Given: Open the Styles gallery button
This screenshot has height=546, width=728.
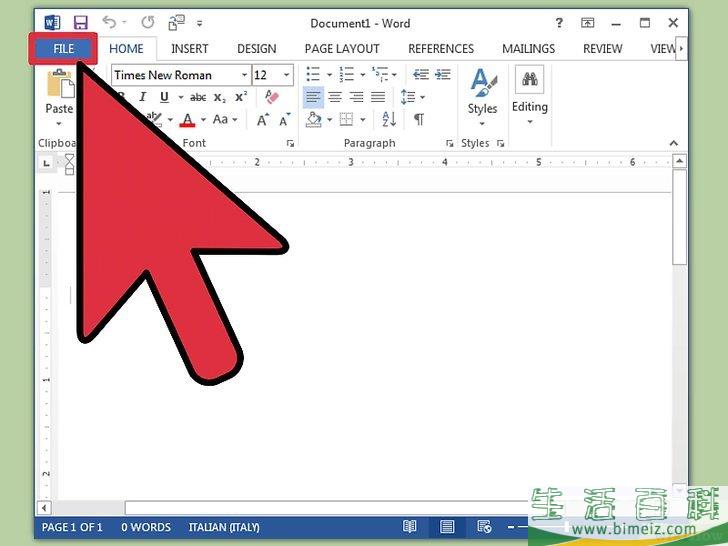Looking at the screenshot, I should tap(482, 96).
